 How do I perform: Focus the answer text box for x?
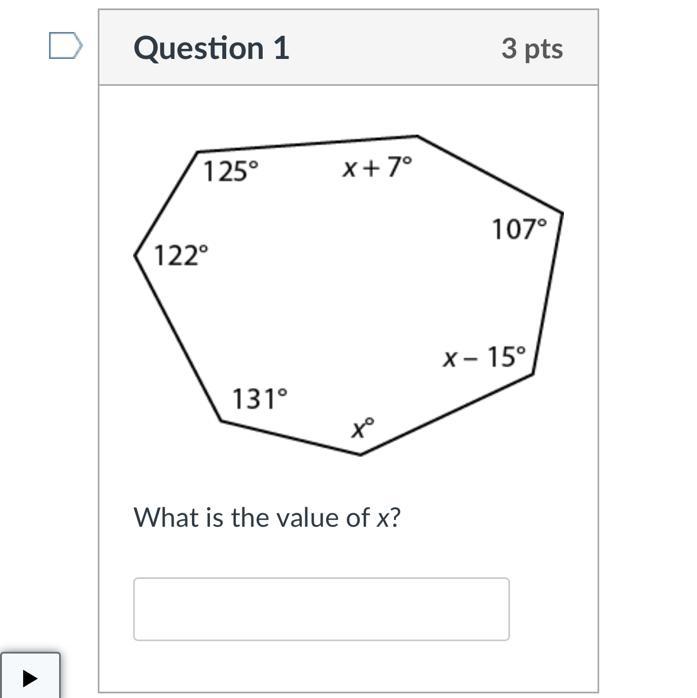pos(321,609)
